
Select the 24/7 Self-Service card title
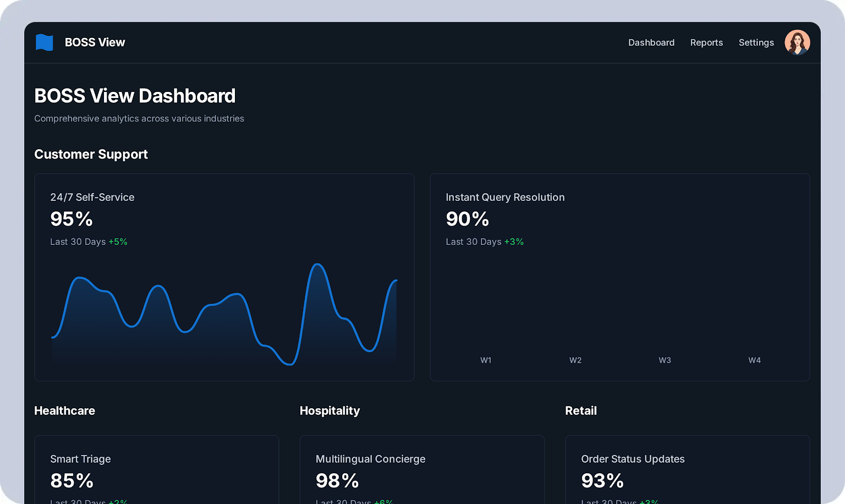92,197
